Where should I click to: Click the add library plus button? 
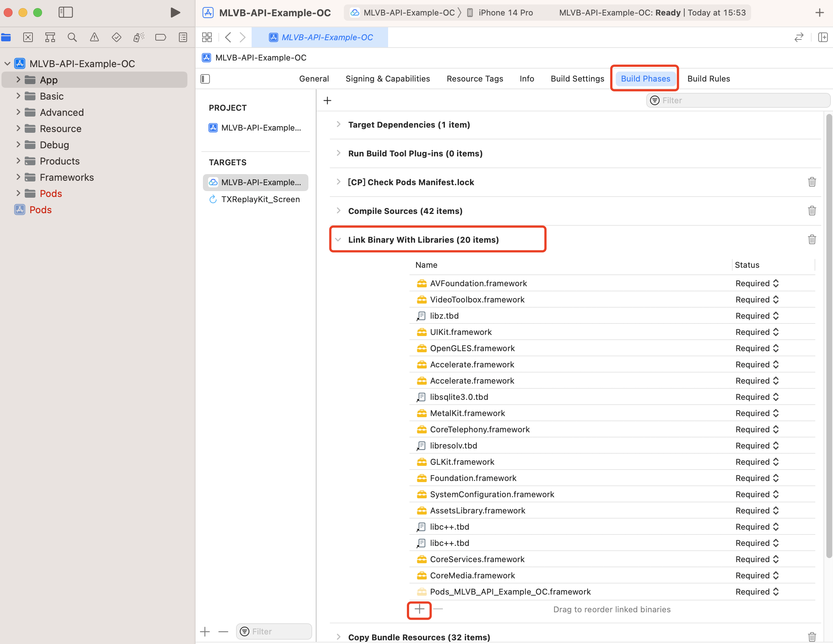(x=419, y=609)
